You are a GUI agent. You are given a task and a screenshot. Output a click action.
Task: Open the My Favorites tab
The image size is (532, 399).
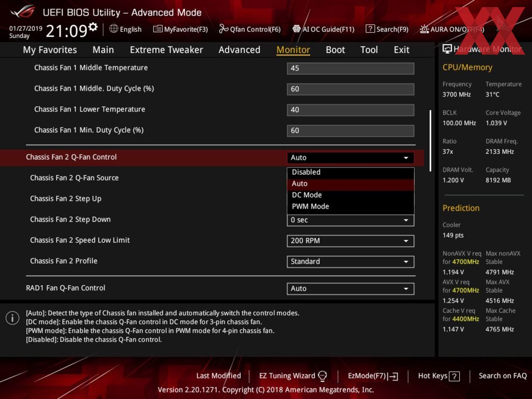pos(50,50)
